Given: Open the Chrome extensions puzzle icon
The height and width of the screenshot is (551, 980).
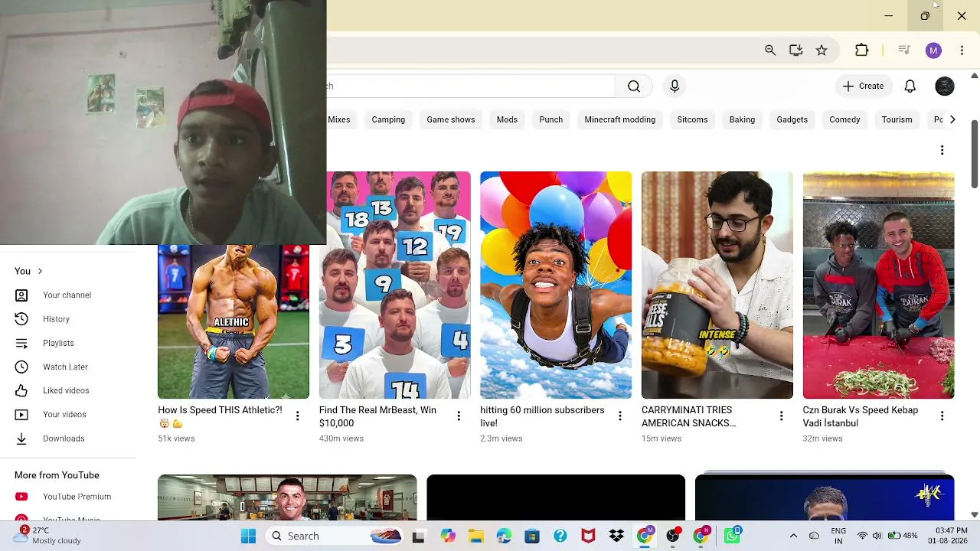Looking at the screenshot, I should 862,51.
